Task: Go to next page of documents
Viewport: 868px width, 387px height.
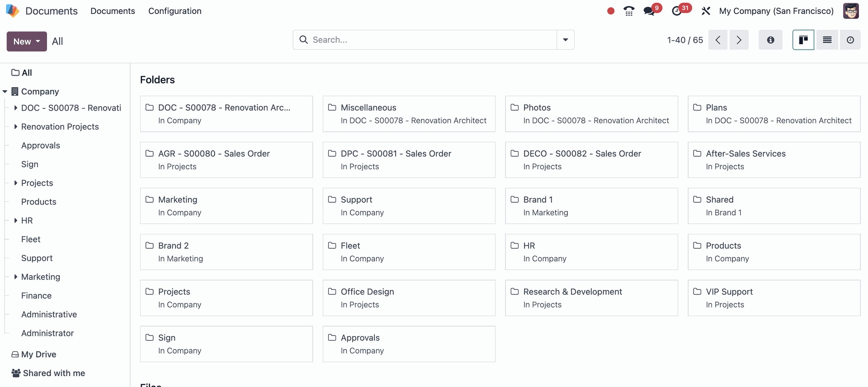Action: click(x=739, y=40)
